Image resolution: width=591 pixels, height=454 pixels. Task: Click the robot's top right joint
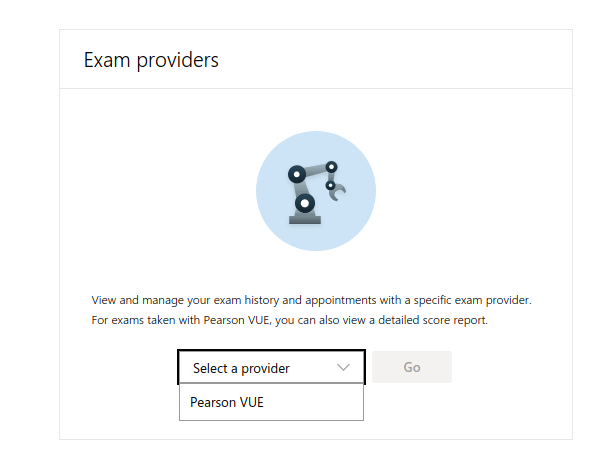tap(331, 167)
